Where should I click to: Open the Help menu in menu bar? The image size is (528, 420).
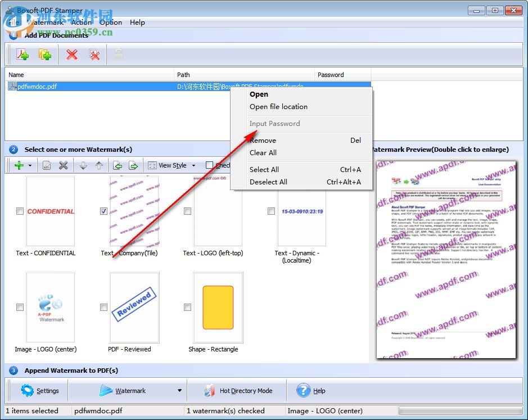[x=137, y=22]
